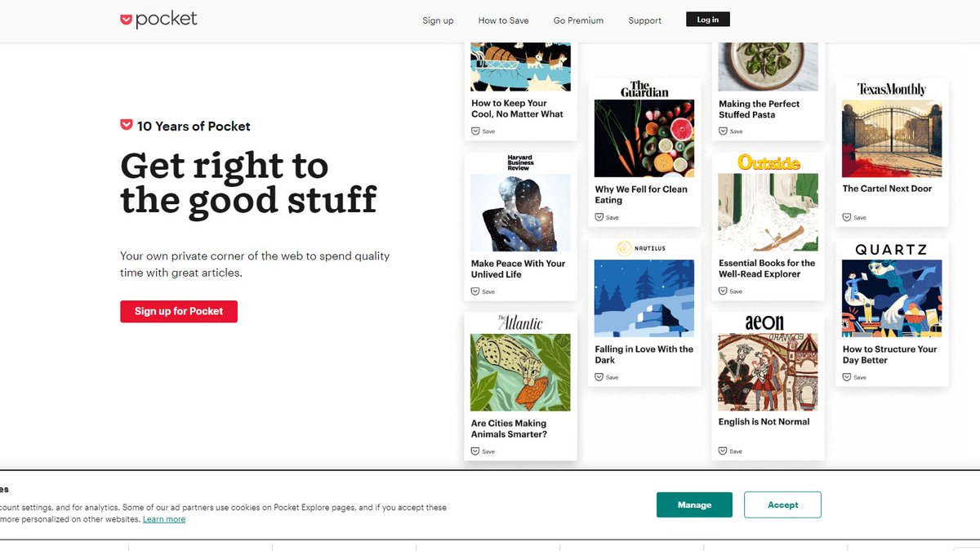The width and height of the screenshot is (980, 551).
Task: Click the aeon logo
Action: click(x=764, y=322)
